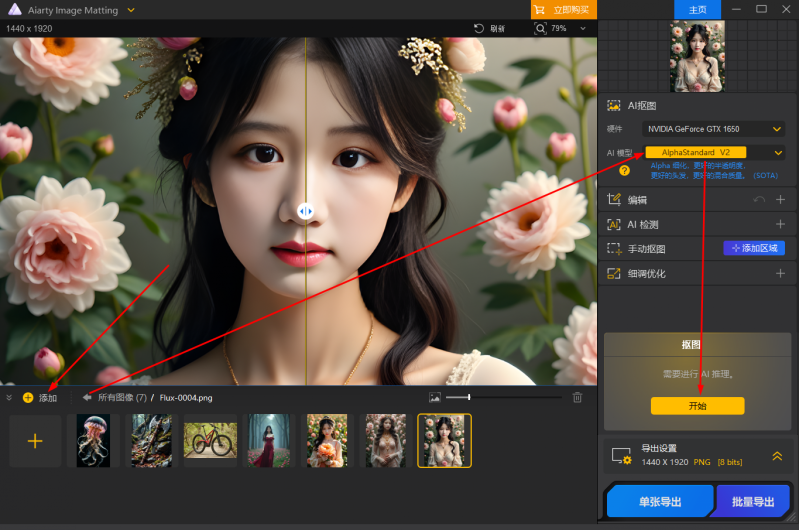
Task: Expand the 细调优化 section with plus
Action: point(780,274)
